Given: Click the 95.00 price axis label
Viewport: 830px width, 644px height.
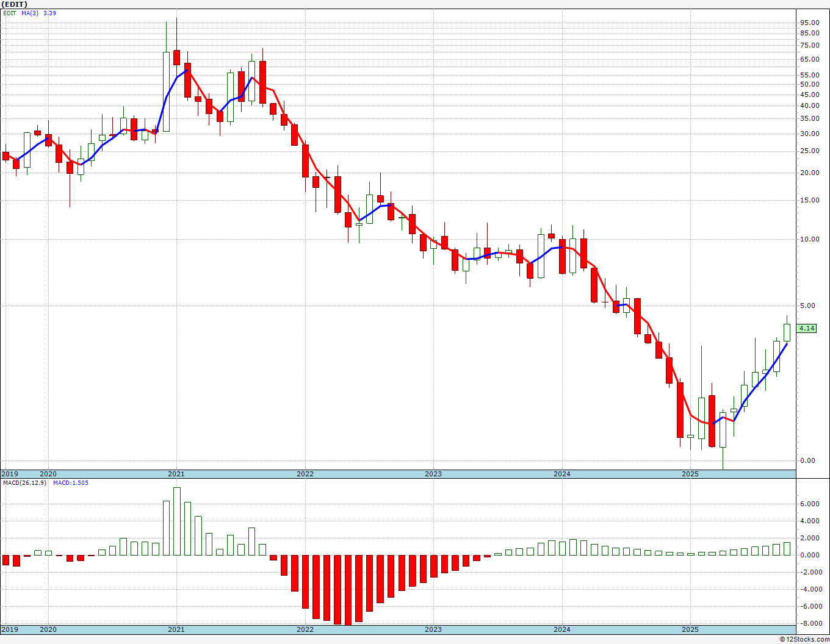Looking at the screenshot, I should (809, 23).
